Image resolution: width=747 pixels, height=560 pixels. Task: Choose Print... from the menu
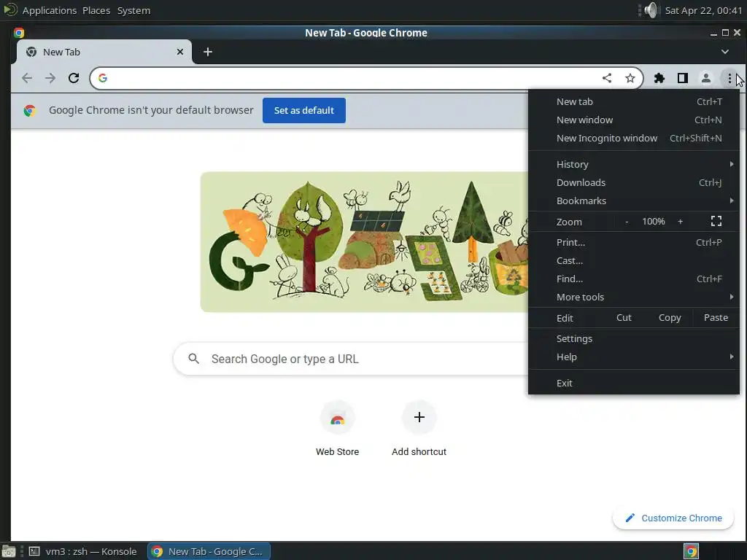tap(634, 242)
